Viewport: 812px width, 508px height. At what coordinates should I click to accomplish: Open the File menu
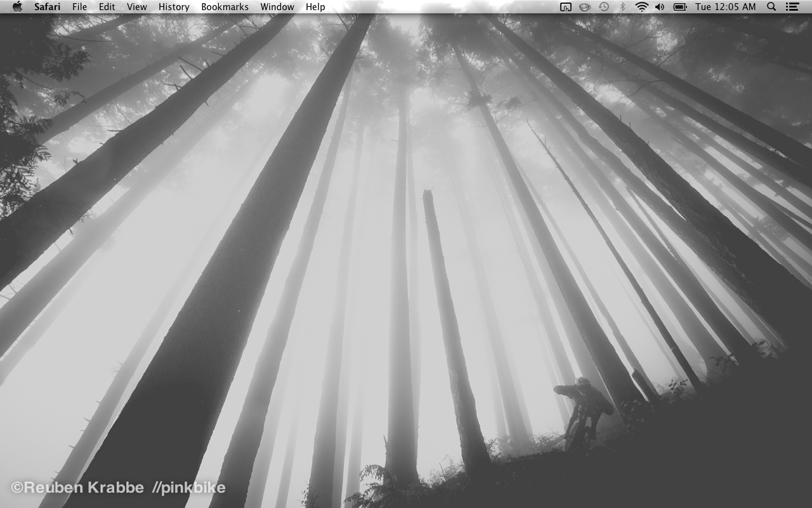pos(79,7)
